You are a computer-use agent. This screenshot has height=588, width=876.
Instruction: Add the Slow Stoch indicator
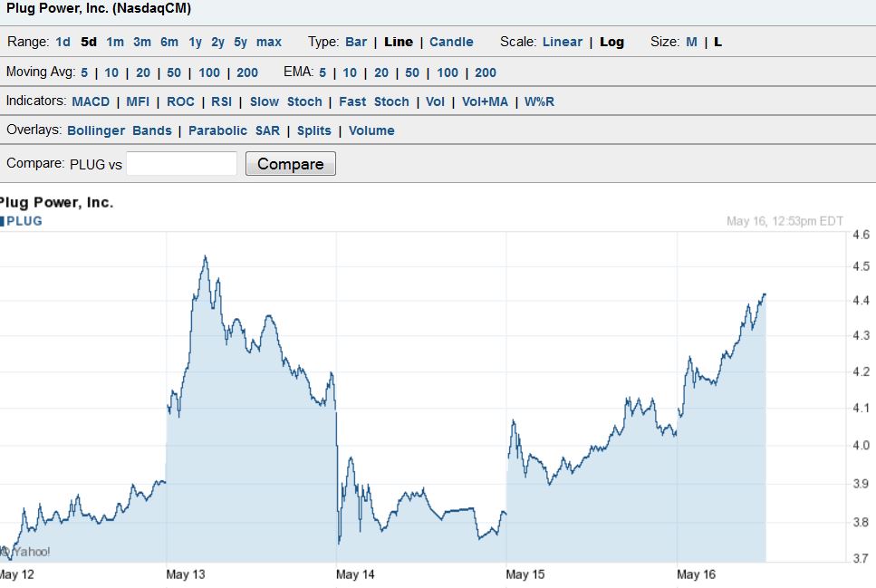click(285, 101)
